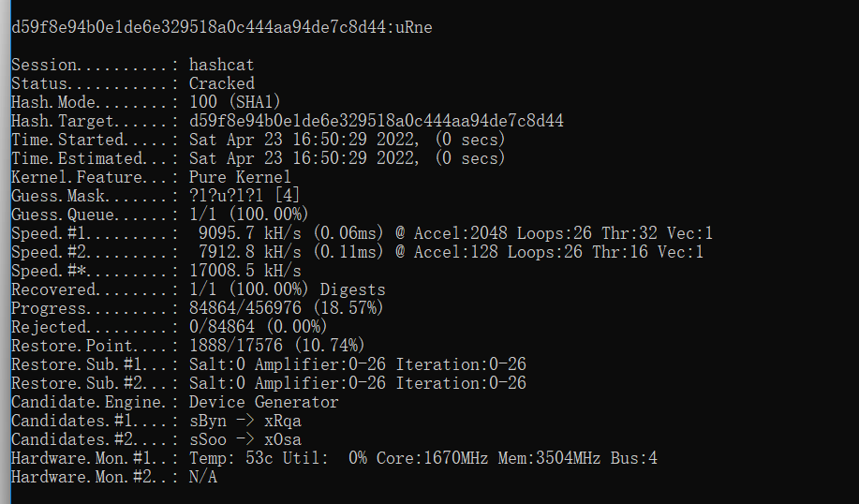Viewport: 859px width, 504px height.
Task: Click the Hardware.Mon.#1 temperature reading
Action: 221,458
